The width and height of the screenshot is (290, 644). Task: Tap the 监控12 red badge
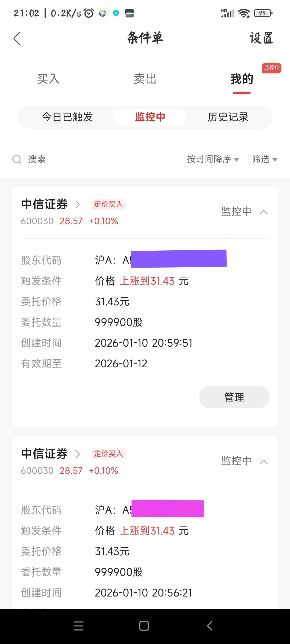click(x=271, y=68)
